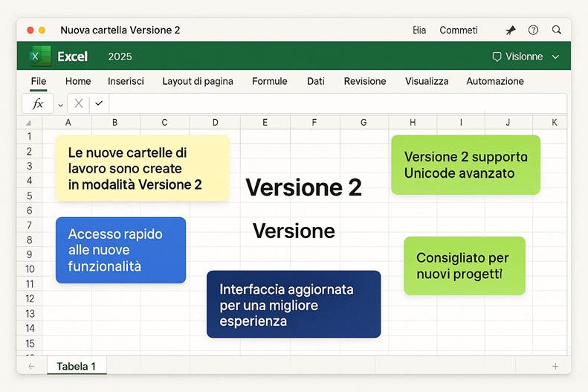This screenshot has width=588, height=392.
Task: Select row 1 header
Action: pyautogui.click(x=29, y=137)
